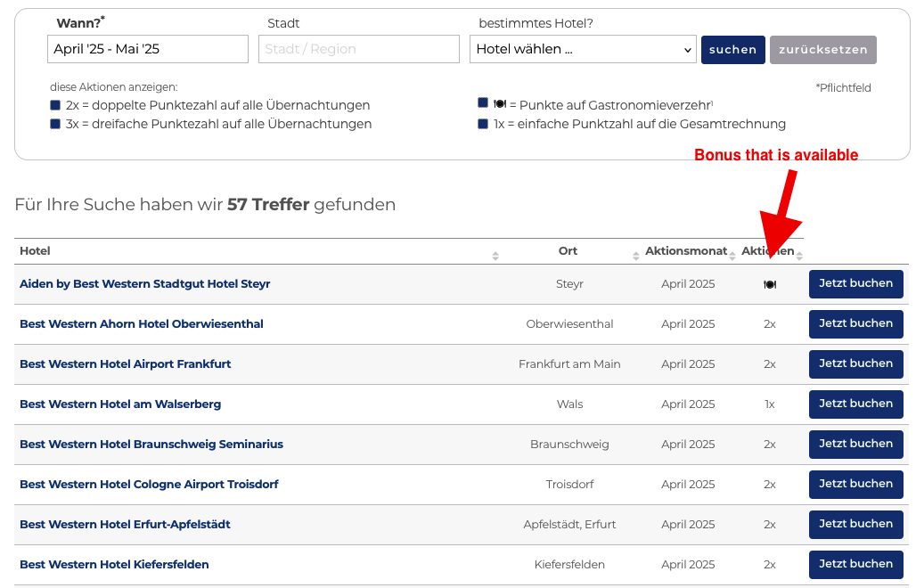Open Best Western Hotel Kiefersfelden link
Image resolution: width=916 pixels, height=588 pixels.
tap(114, 565)
